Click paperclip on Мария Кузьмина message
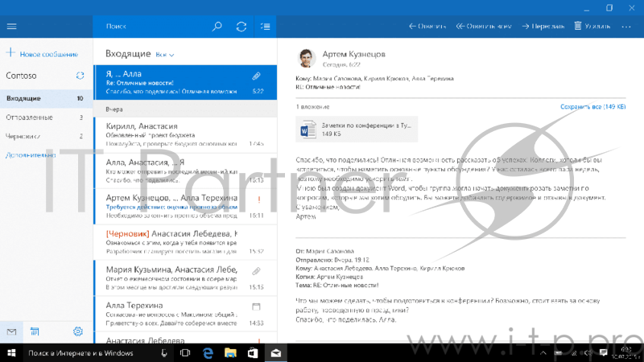 (x=256, y=271)
